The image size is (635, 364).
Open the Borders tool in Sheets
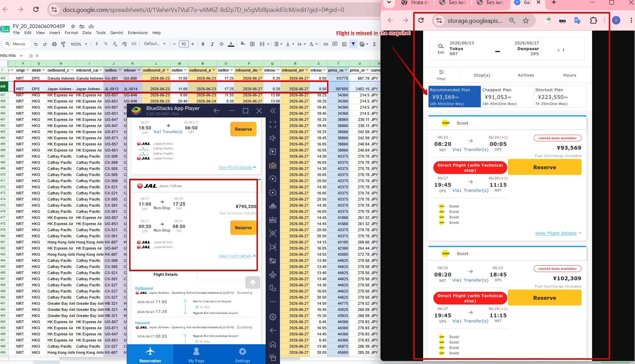pyautogui.click(x=252, y=44)
